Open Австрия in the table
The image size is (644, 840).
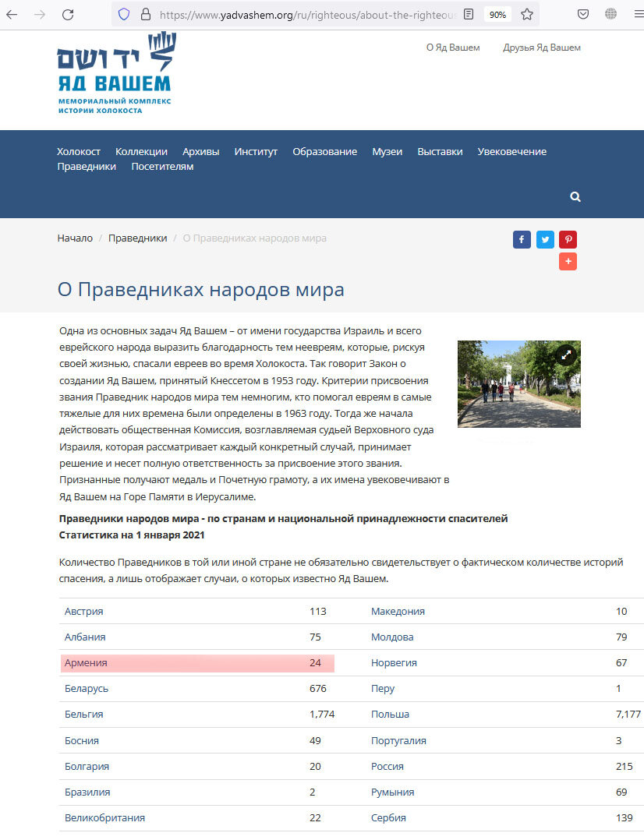coord(84,611)
